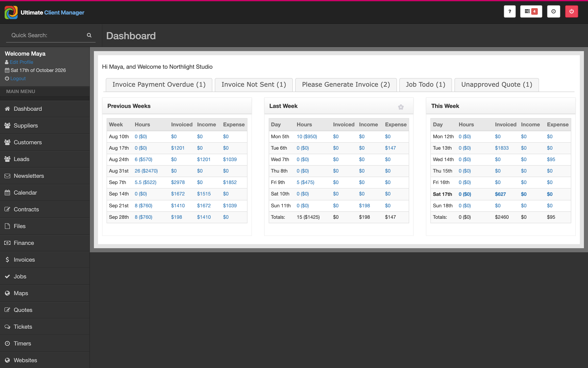
Task: Click the $1515 income for Sep 14th
Action: 204,194
